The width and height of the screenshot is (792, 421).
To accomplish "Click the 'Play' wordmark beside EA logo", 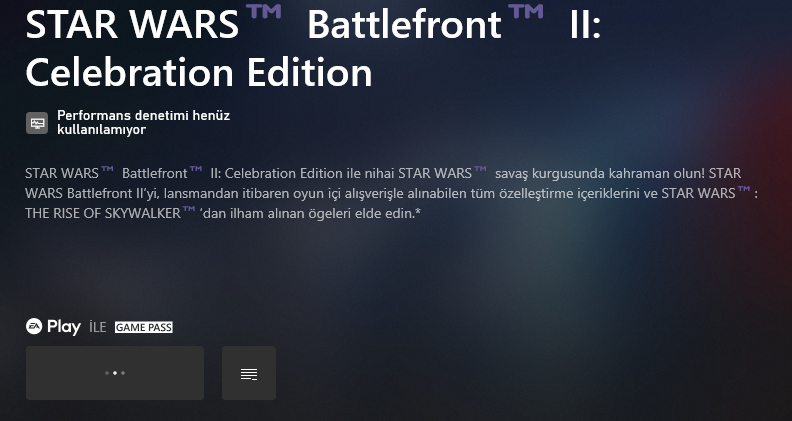I will 64,327.
